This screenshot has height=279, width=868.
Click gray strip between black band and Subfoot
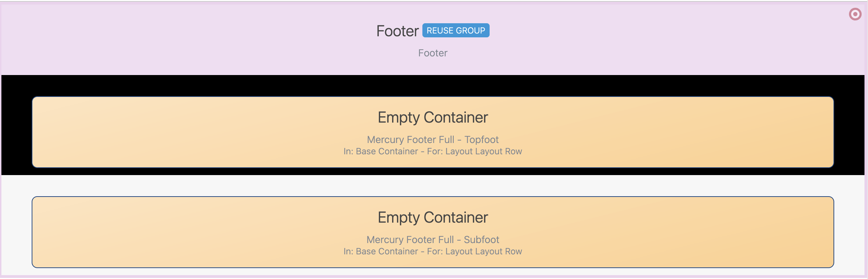pos(433,186)
